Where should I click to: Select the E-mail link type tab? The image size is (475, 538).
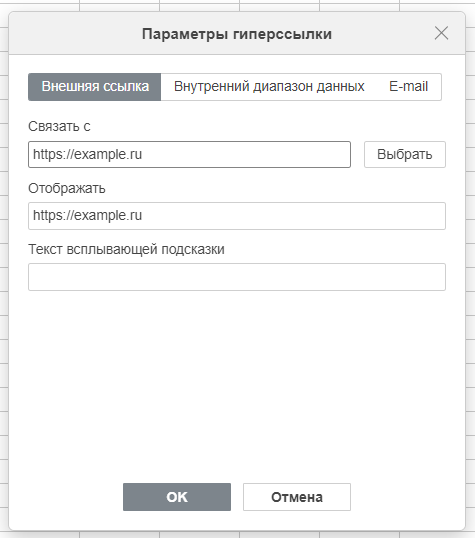tap(408, 87)
